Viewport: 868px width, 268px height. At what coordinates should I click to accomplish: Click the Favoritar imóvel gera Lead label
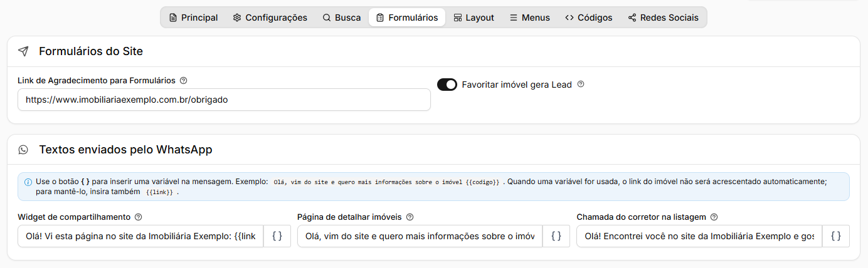coord(517,85)
